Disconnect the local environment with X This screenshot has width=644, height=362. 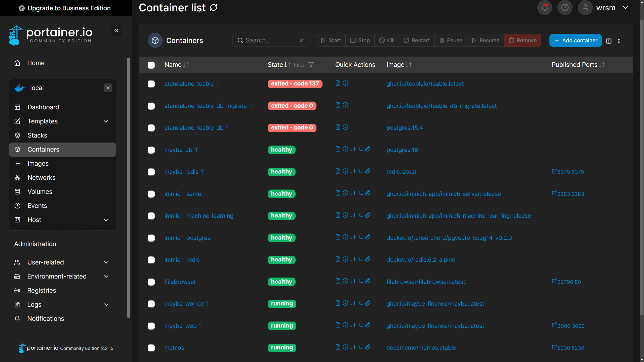click(x=108, y=88)
